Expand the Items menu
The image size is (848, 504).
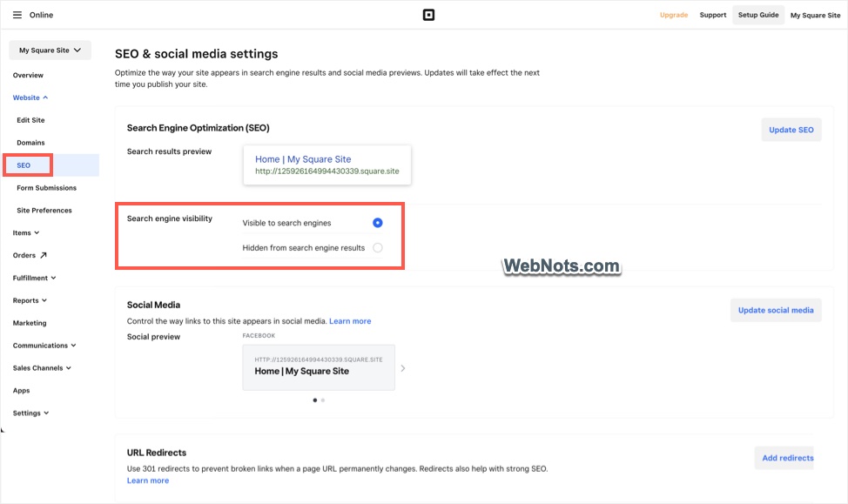point(26,233)
